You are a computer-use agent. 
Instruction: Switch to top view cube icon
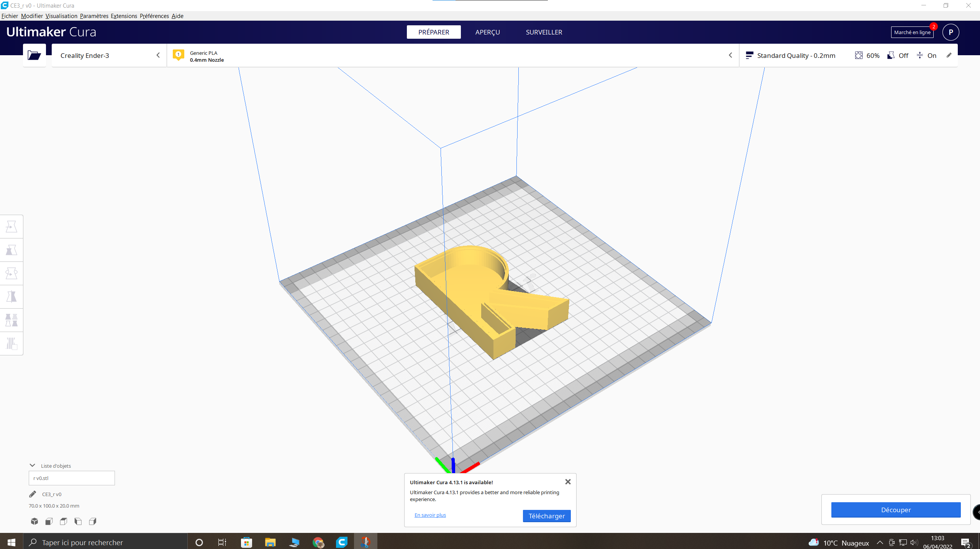point(64,521)
